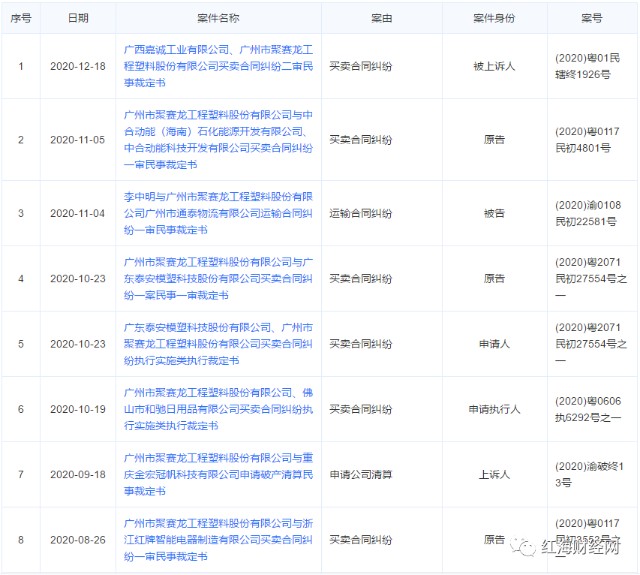Click the 被告 identity cell
640x575 pixels.
494,213
